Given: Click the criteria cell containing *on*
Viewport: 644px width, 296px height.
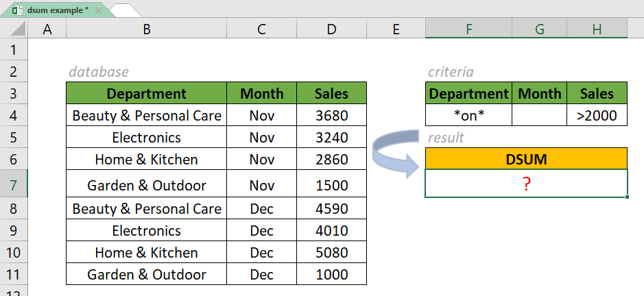Looking at the screenshot, I should (468, 115).
